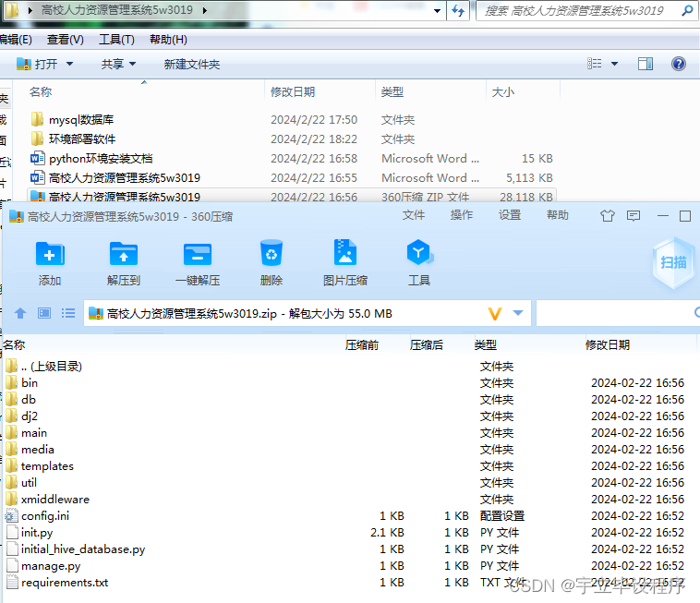
Task: Expand the 共享 dropdown arrow
Action: [x=132, y=64]
